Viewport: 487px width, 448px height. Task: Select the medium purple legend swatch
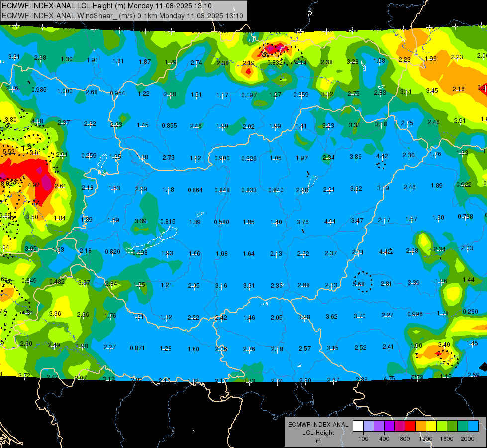(379, 426)
